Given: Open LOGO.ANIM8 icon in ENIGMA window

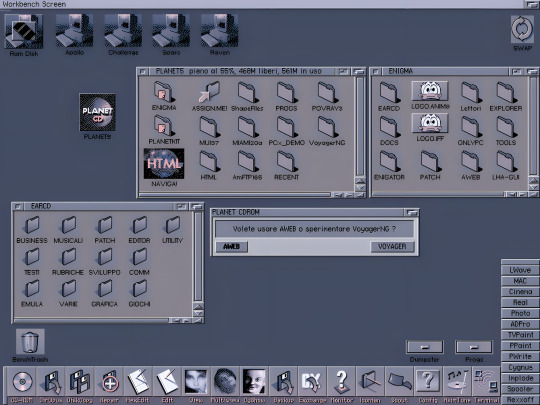Looking at the screenshot, I should coord(430,91).
